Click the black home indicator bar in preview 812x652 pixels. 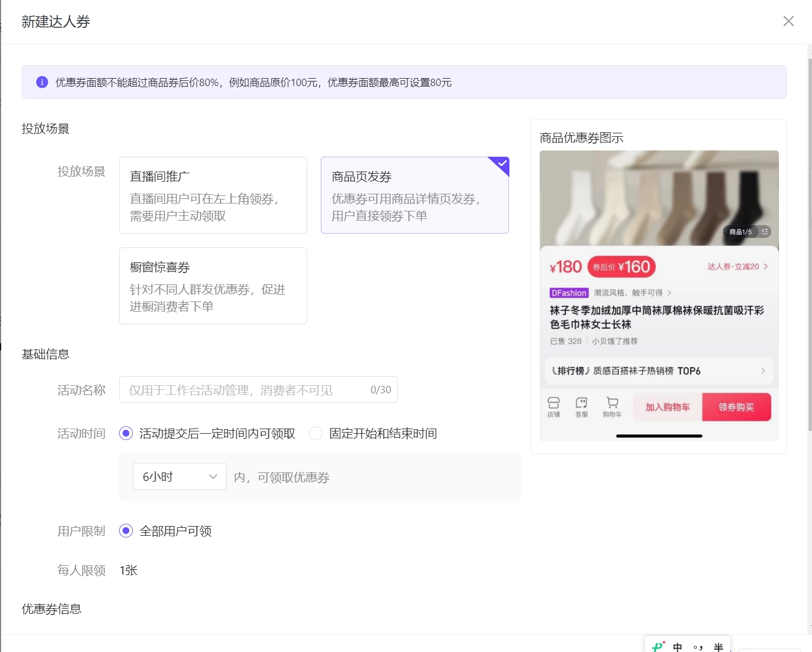click(x=659, y=436)
